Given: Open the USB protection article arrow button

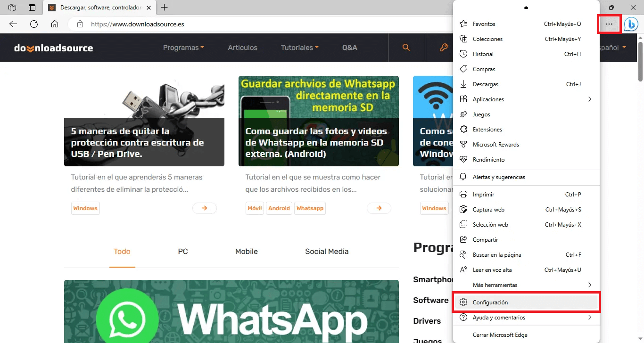Looking at the screenshot, I should click(x=205, y=208).
